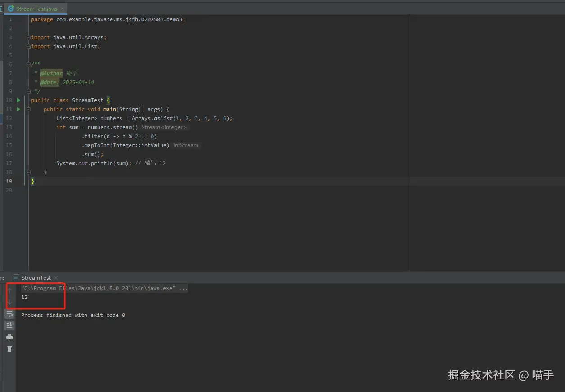Screen dimensions: 565x392
Task: Click 'java.util.Arrays' import text
Action: (78, 37)
